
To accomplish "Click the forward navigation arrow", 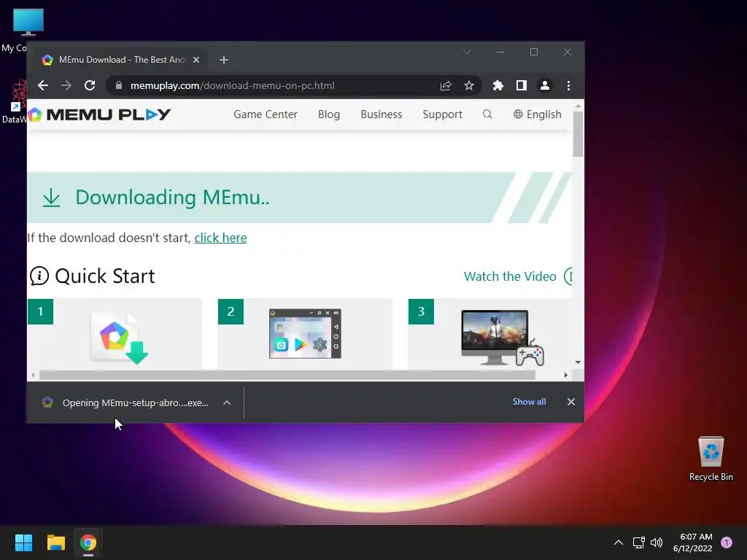I will 66,86.
